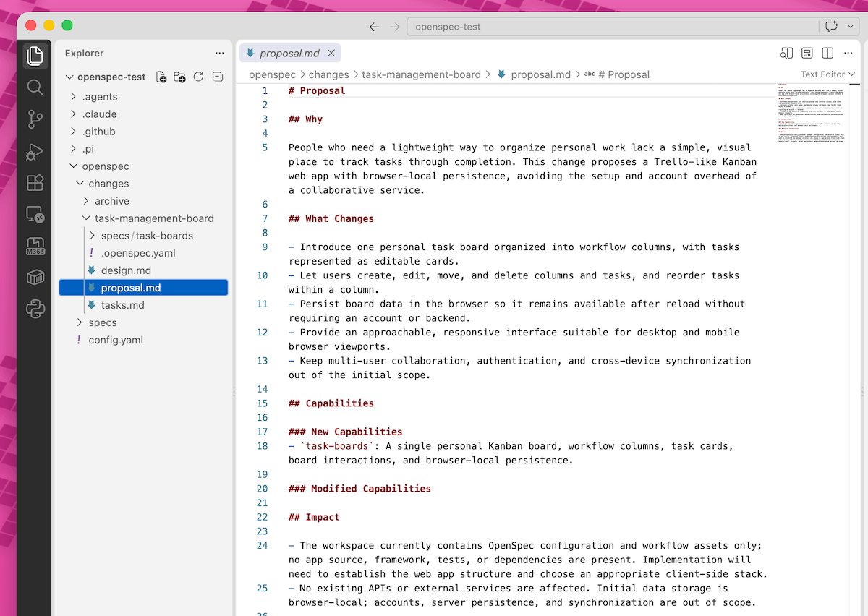Open markdown preview to the side

click(786, 53)
